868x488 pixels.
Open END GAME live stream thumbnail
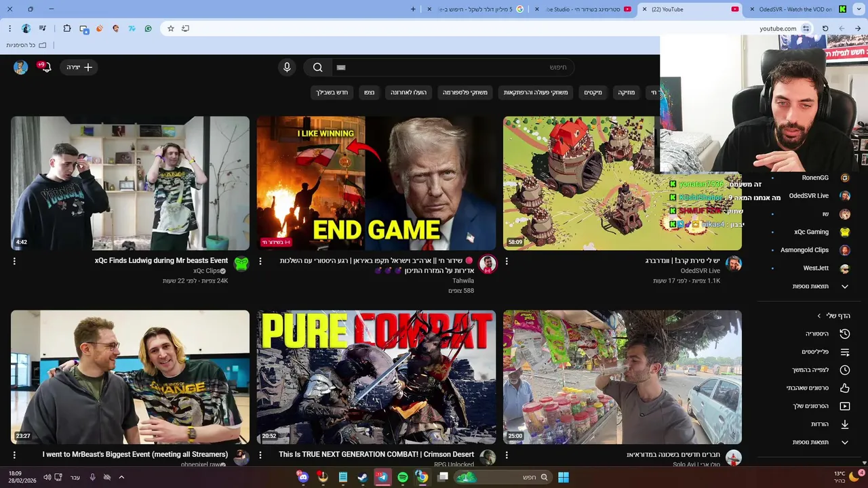click(376, 183)
